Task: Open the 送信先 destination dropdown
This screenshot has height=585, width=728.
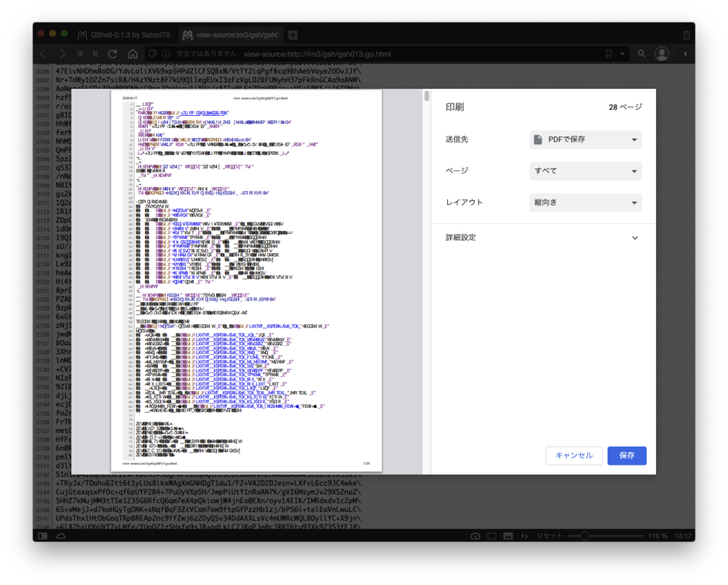Action: click(x=585, y=139)
